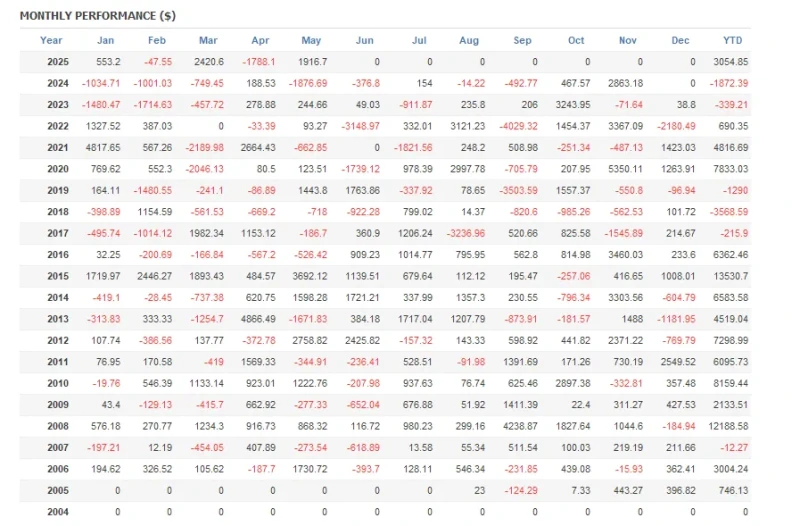Click the 2025 year row label
This screenshot has width=800, height=526.
pyautogui.click(x=58, y=62)
